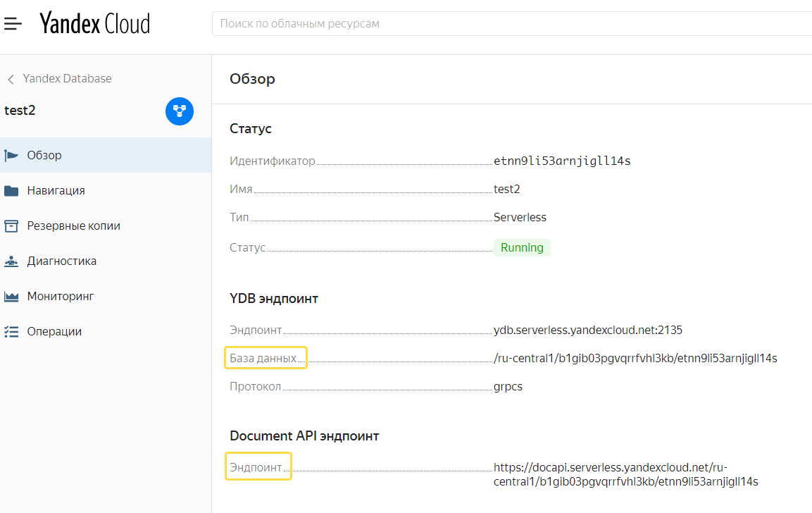Viewport: 812px width, 513px height.
Task: Click the Running status badge
Action: [522, 247]
